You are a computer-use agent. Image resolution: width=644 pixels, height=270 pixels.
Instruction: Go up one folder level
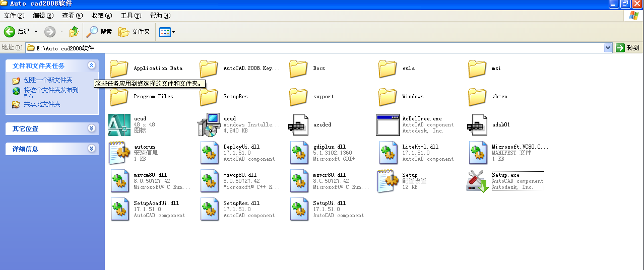pyautogui.click(x=74, y=32)
